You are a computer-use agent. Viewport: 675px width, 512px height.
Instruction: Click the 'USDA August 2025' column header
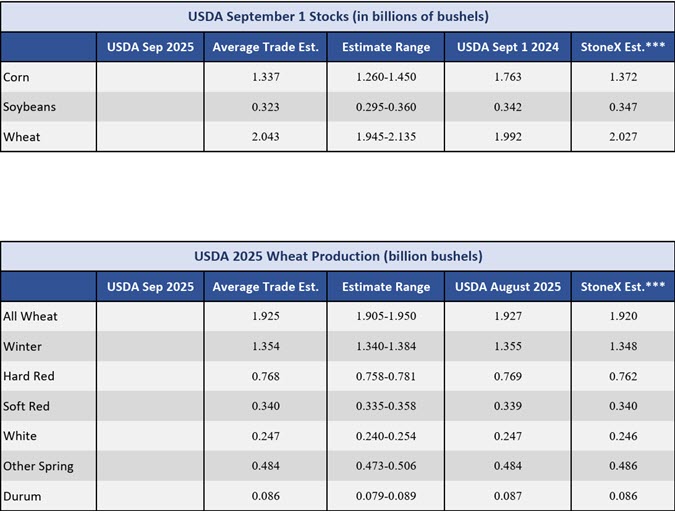tap(508, 287)
